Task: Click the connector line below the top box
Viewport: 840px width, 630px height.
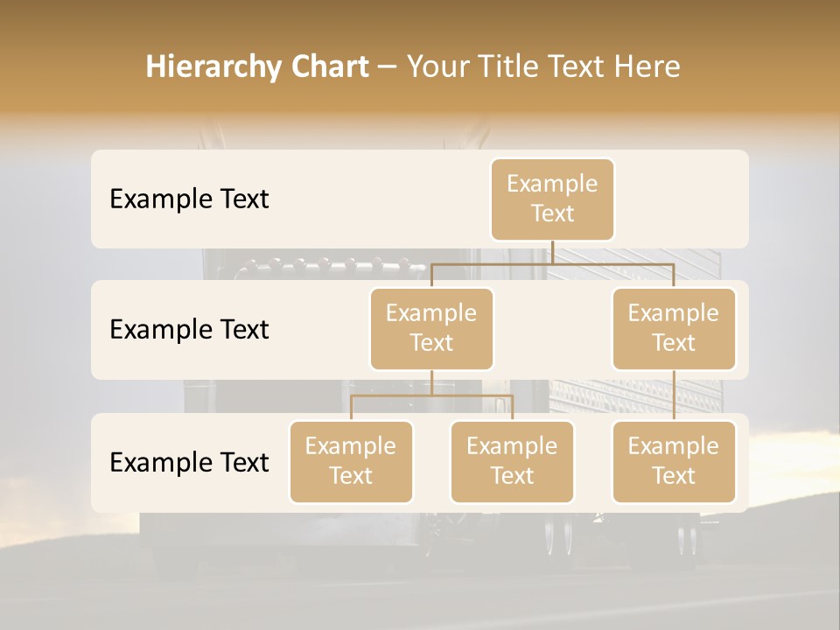Action: pyautogui.click(x=552, y=255)
